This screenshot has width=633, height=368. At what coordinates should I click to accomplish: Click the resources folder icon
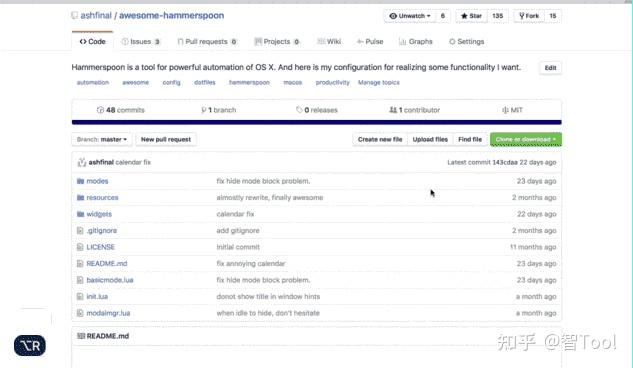tap(80, 198)
